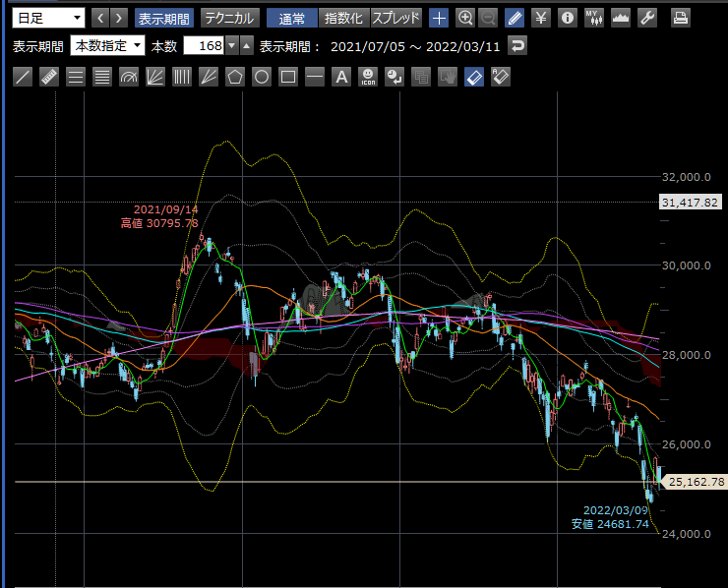The height and width of the screenshot is (588, 728).
Task: Decrease bar count with down arrow
Action: (231, 46)
